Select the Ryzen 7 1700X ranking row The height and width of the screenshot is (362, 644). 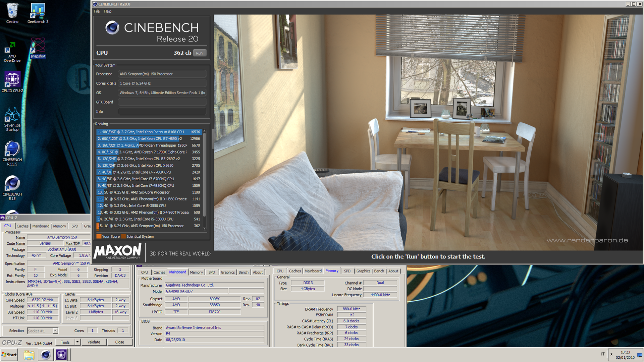click(x=149, y=152)
